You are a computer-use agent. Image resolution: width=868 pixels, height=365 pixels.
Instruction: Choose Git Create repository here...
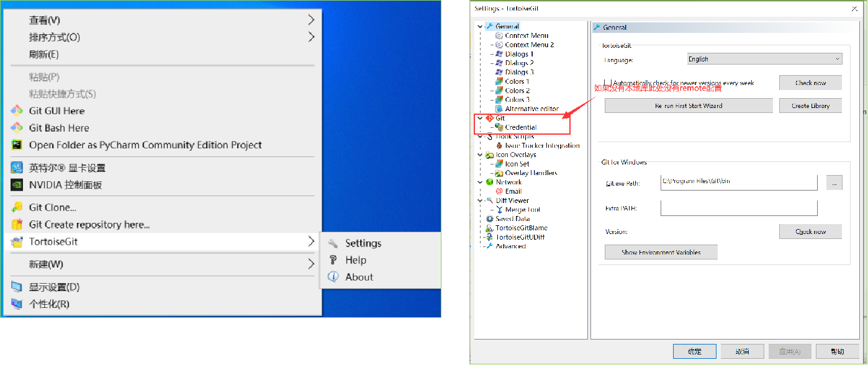(89, 225)
